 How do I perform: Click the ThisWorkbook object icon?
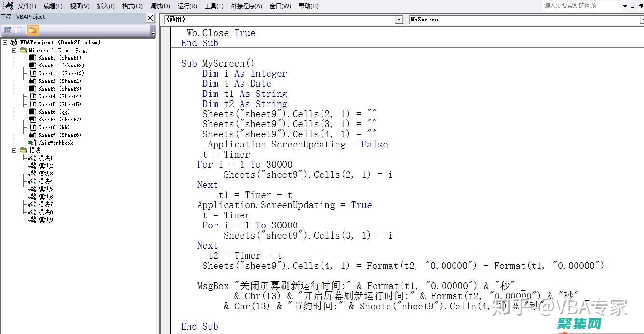(x=32, y=142)
